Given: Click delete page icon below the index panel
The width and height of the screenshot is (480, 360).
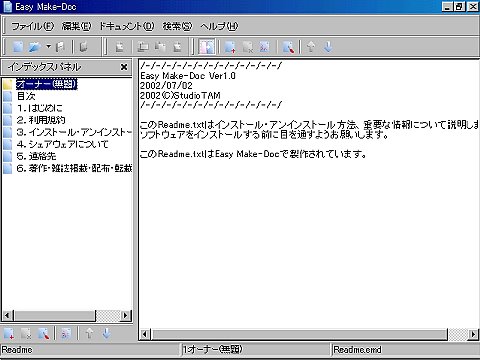Looking at the screenshot, I should [26, 333].
